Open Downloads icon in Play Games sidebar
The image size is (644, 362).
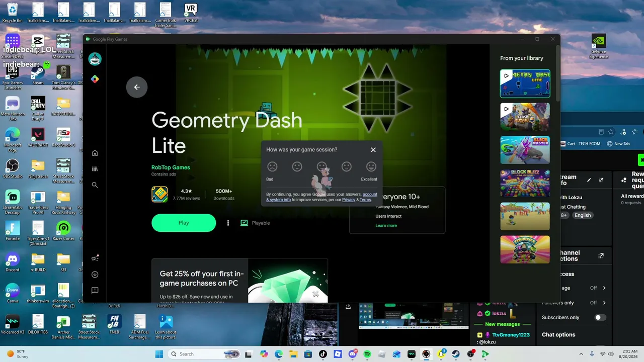[x=95, y=275]
